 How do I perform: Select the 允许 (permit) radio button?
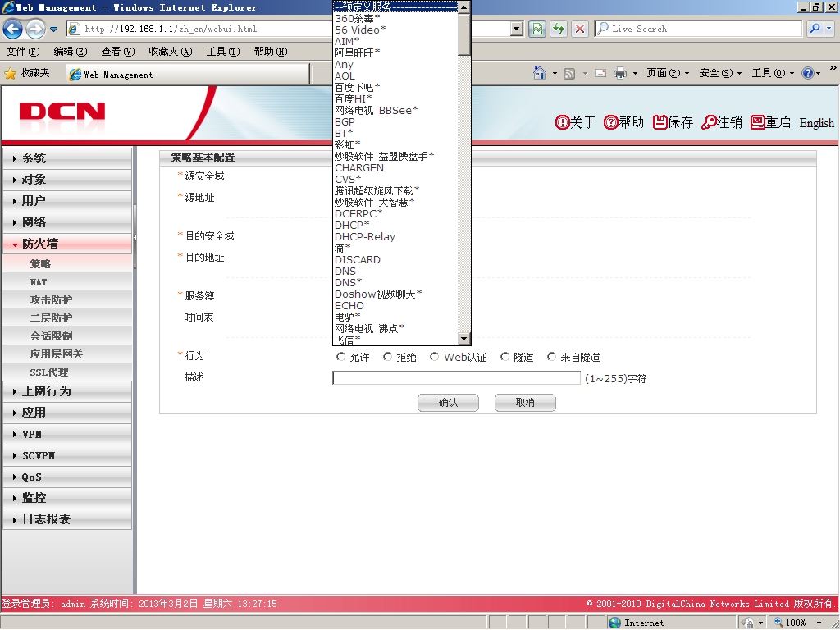pyautogui.click(x=340, y=357)
